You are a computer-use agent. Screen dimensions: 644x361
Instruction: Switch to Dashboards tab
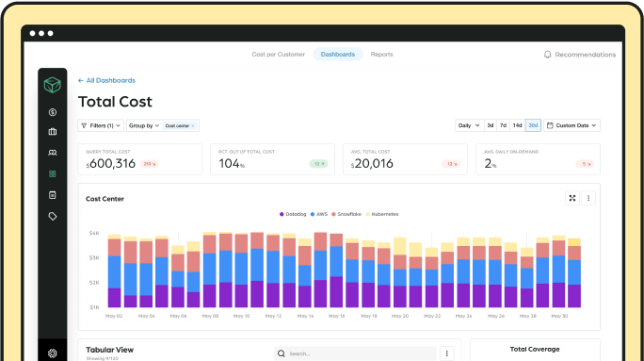pos(338,55)
